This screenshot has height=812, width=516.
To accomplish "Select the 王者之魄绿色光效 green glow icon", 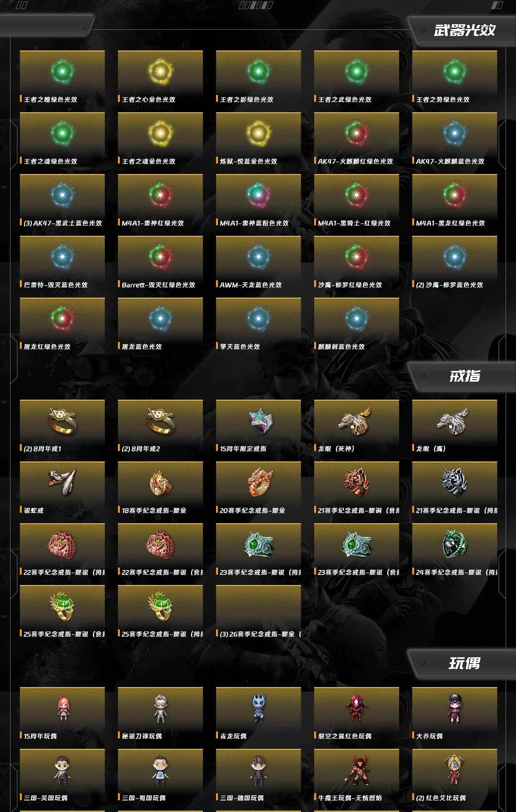I will (x=62, y=71).
